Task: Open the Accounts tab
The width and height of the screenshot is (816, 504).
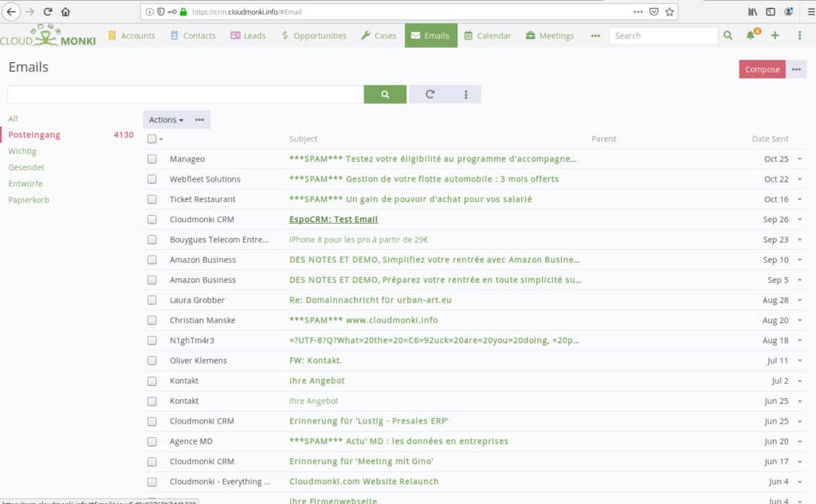Action: coord(131,35)
